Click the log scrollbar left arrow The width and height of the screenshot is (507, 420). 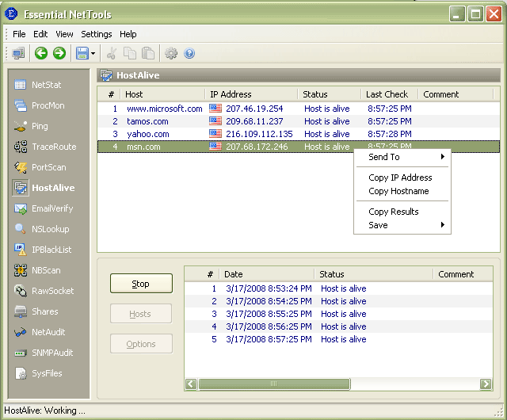(x=191, y=384)
